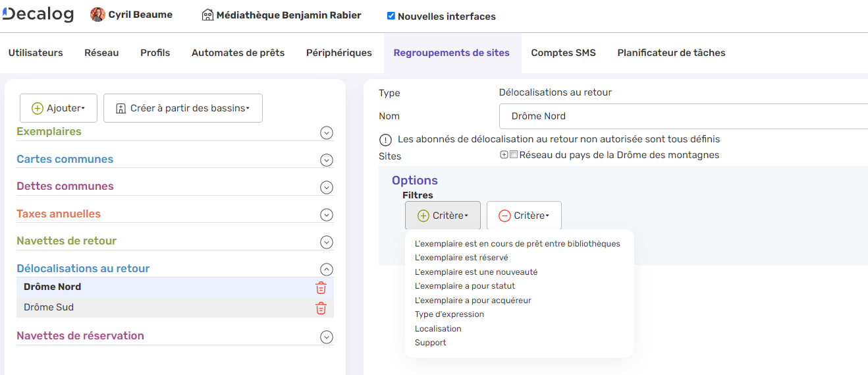Open the Ajouter dropdown
The image size is (868, 375).
(59, 108)
